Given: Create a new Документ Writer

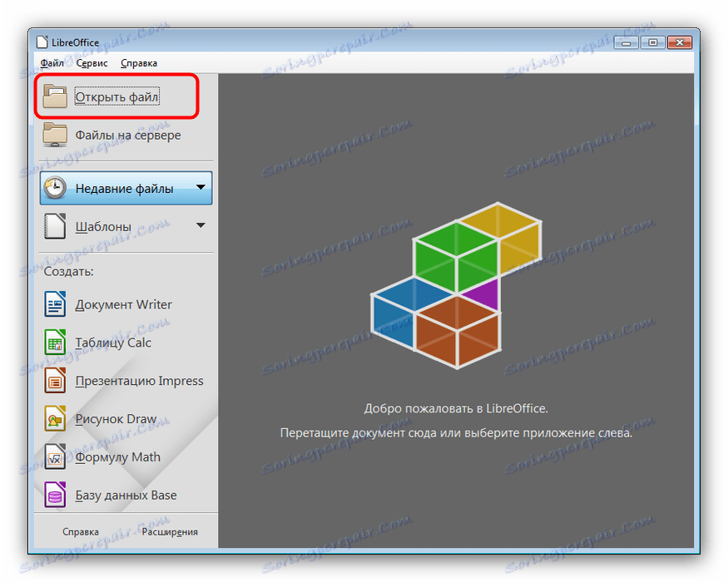Looking at the screenshot, I should pos(123,304).
